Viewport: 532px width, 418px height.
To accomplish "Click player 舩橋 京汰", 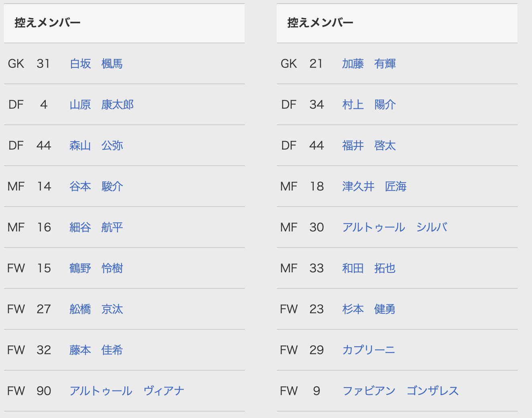I will tap(96, 309).
